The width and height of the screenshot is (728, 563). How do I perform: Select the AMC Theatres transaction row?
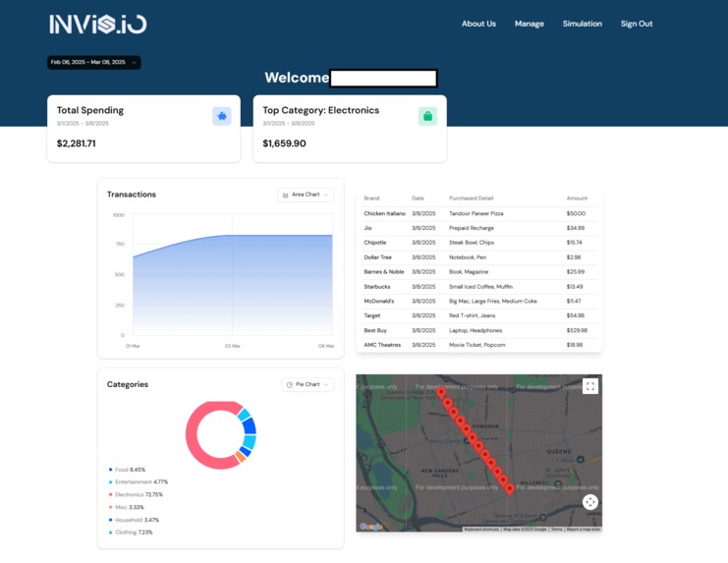pos(479,345)
